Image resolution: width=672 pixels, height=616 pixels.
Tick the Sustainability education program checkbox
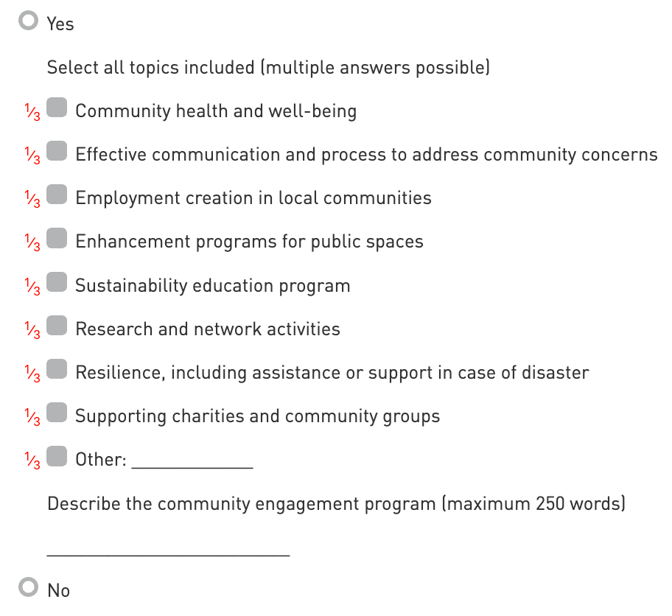[x=57, y=283]
